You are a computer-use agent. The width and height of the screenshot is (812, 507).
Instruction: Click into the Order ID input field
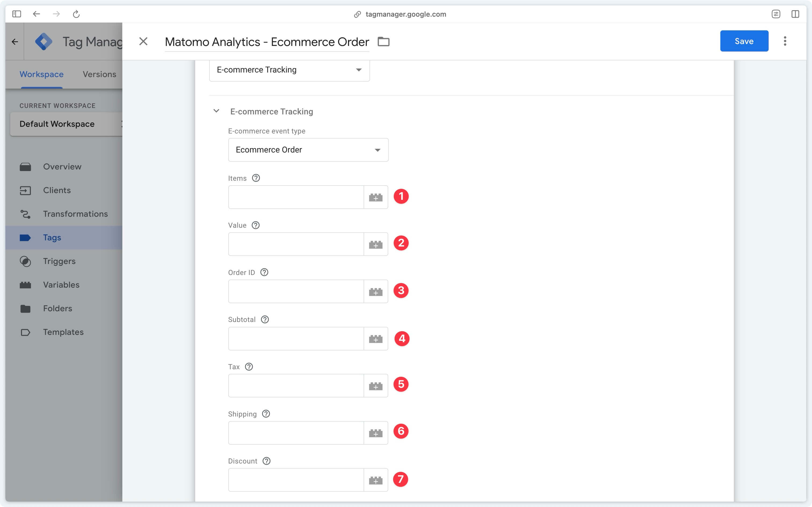pyautogui.click(x=296, y=291)
